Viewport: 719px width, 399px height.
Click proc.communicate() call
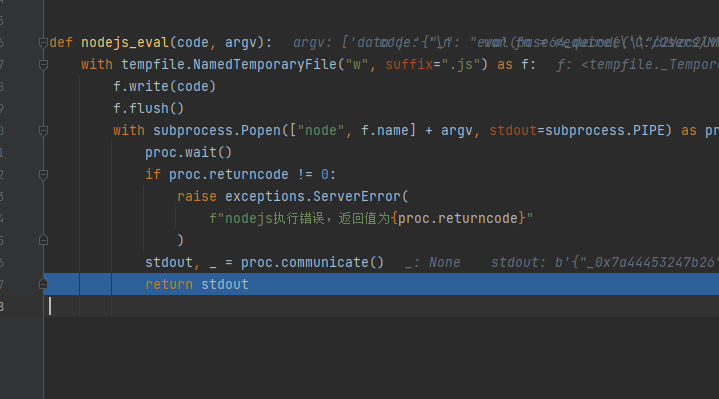[312, 262]
